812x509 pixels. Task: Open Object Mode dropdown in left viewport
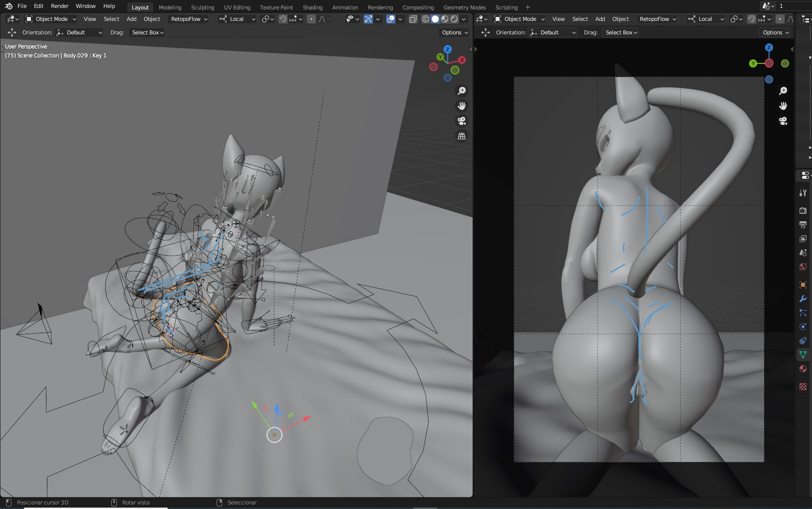pyautogui.click(x=50, y=19)
